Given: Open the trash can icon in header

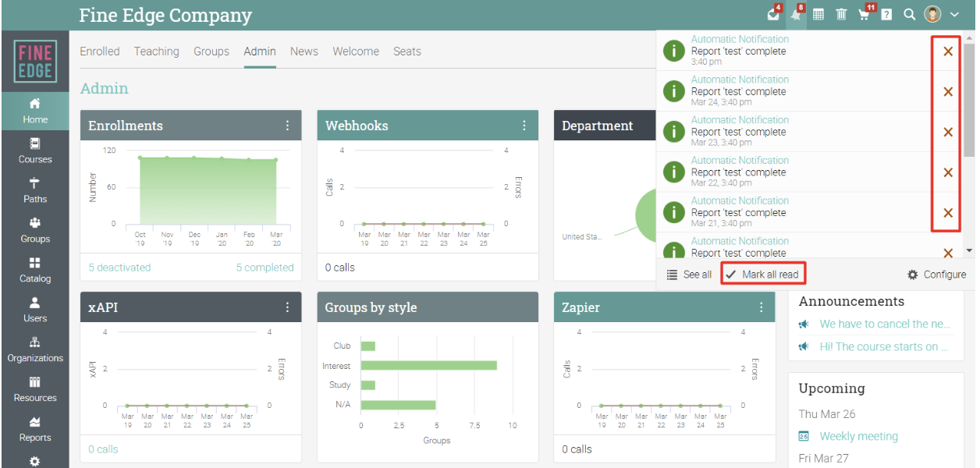Looking at the screenshot, I should 841,15.
